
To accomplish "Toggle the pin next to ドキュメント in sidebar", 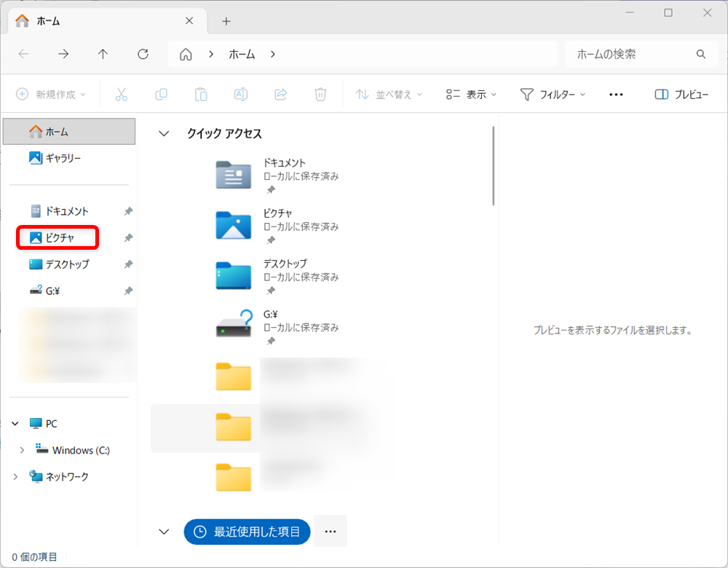I will (x=128, y=210).
